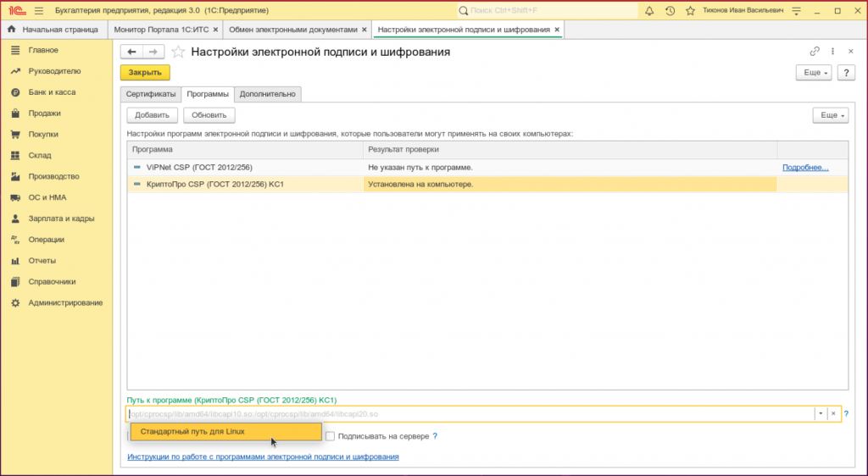Click Результат проверки column header
868x476 pixels.
570,149
